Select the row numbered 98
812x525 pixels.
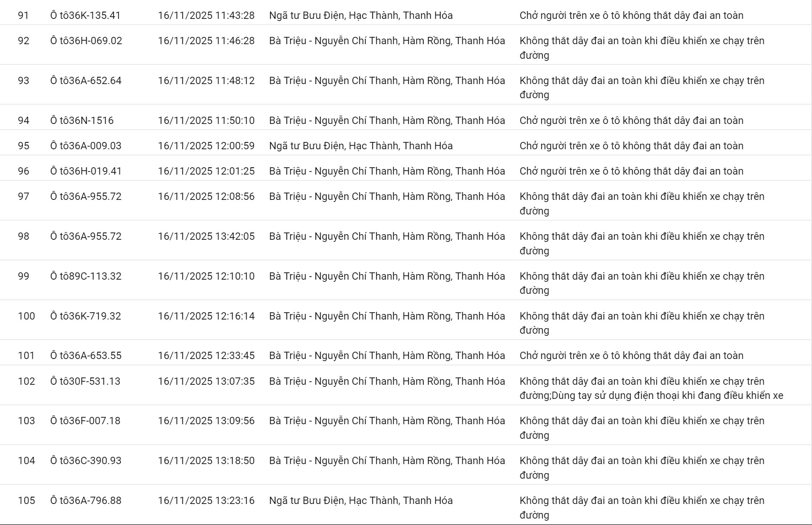click(24, 236)
